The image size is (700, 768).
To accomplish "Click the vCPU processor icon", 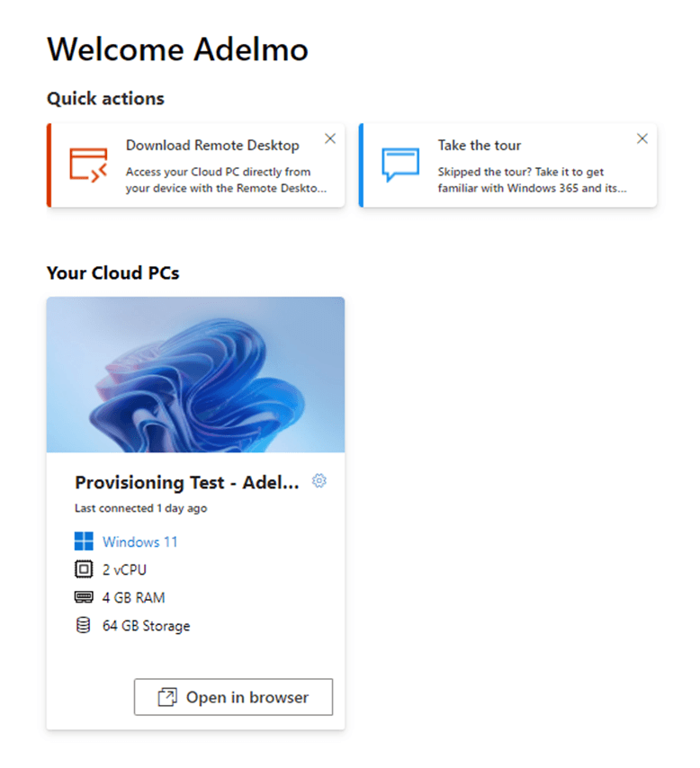I will click(x=84, y=569).
